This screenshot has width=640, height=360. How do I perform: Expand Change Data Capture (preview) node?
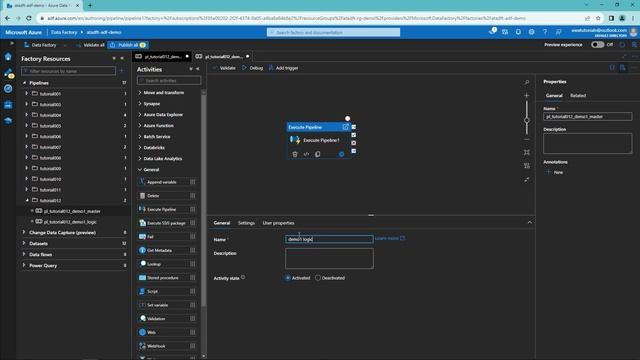coord(24,232)
